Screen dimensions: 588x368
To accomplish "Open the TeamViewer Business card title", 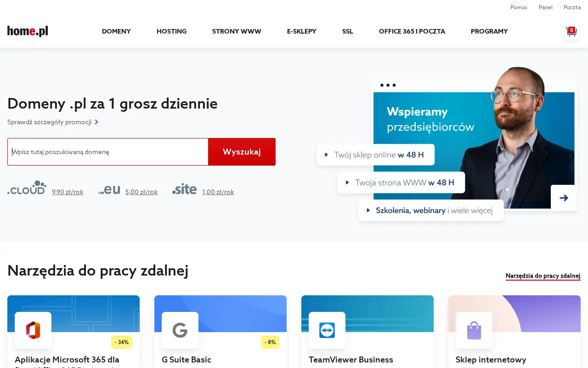I will [351, 360].
